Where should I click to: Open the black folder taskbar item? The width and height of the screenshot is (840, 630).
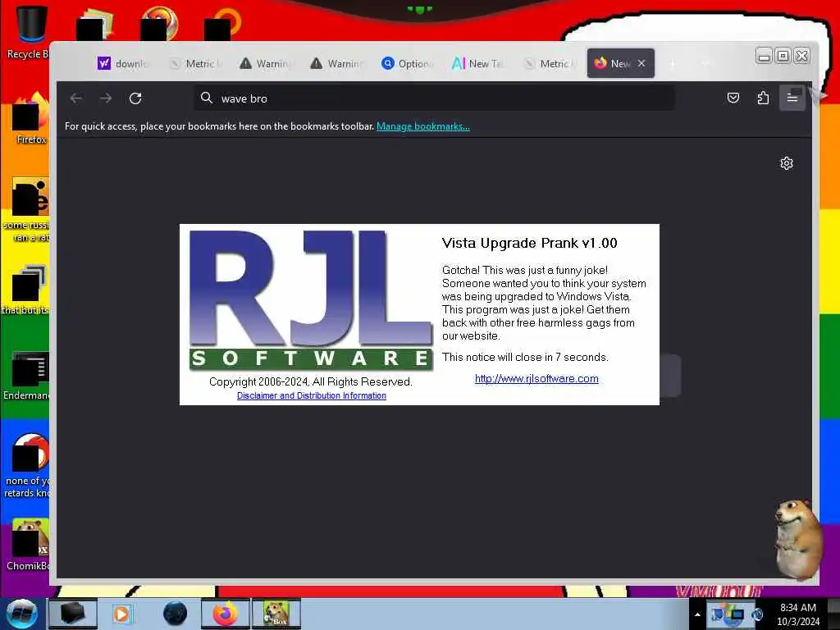pyautogui.click(x=73, y=614)
